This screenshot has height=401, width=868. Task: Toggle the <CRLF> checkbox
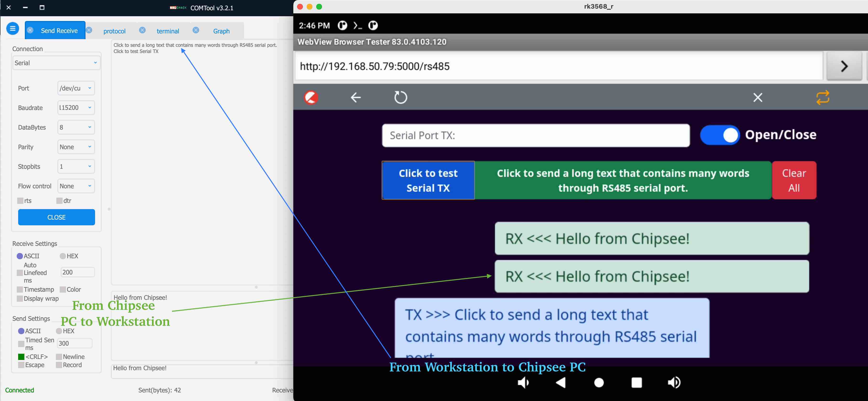click(x=21, y=357)
